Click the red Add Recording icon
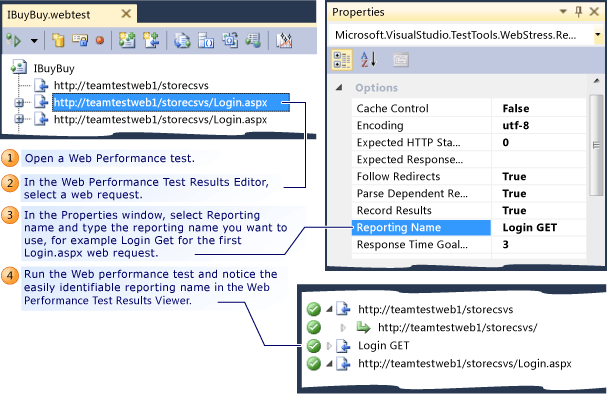This screenshot has height=394, width=607. 100,40
